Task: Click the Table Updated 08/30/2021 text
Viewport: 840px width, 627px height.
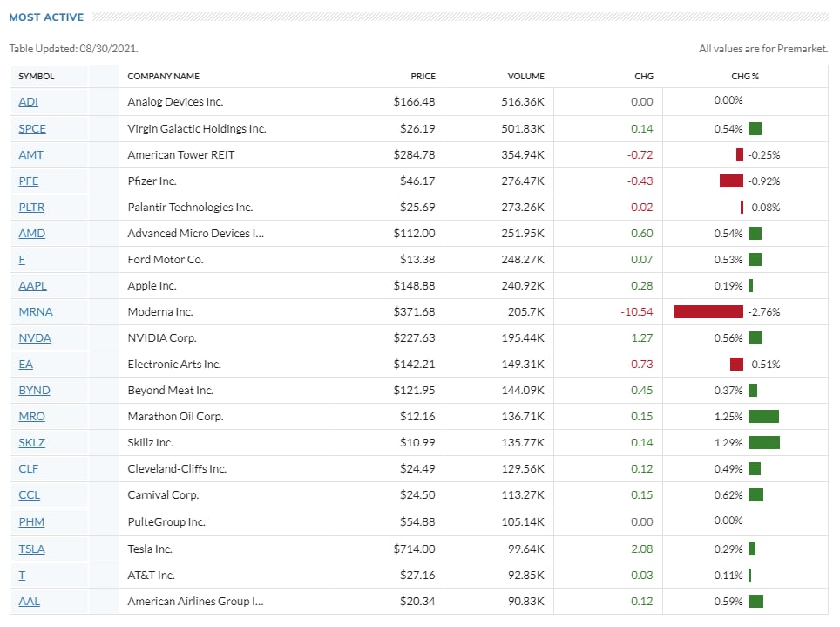Action: [73, 49]
